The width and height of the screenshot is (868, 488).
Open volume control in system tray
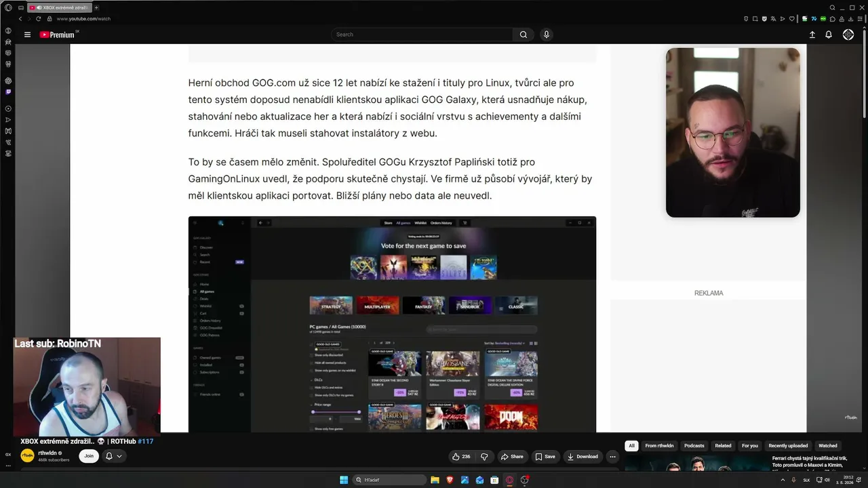[827, 480]
